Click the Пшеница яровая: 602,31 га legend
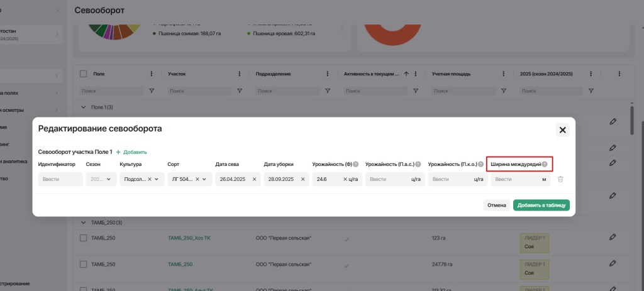 click(281, 34)
